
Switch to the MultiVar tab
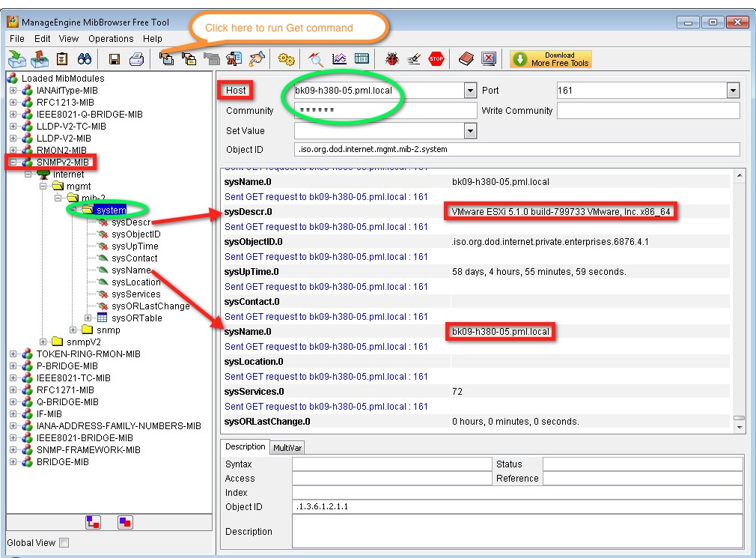[287, 446]
